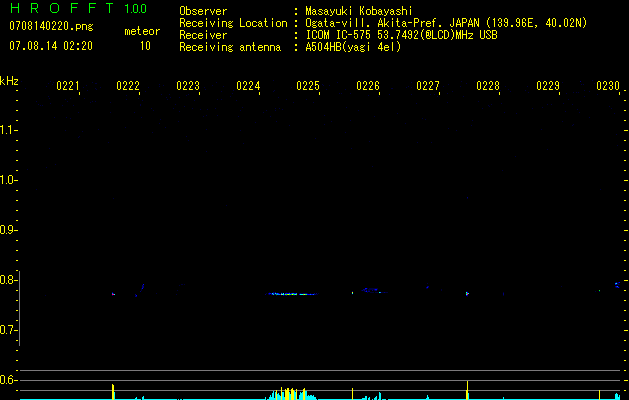This screenshot has height=400, width=629.
Task: Click the 0.9 kHz axis label
Action: [x=7, y=230]
